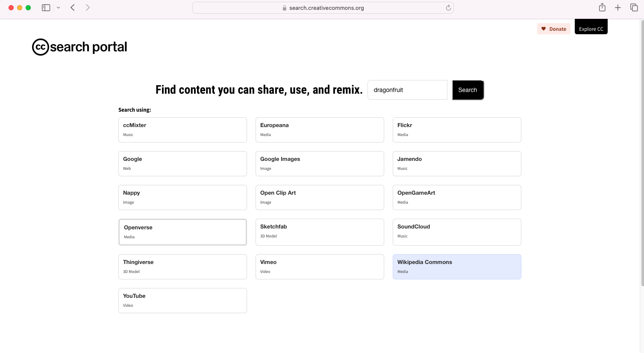Click the 'Search using:' label
Screen dimensions: 644x353
(x=135, y=110)
